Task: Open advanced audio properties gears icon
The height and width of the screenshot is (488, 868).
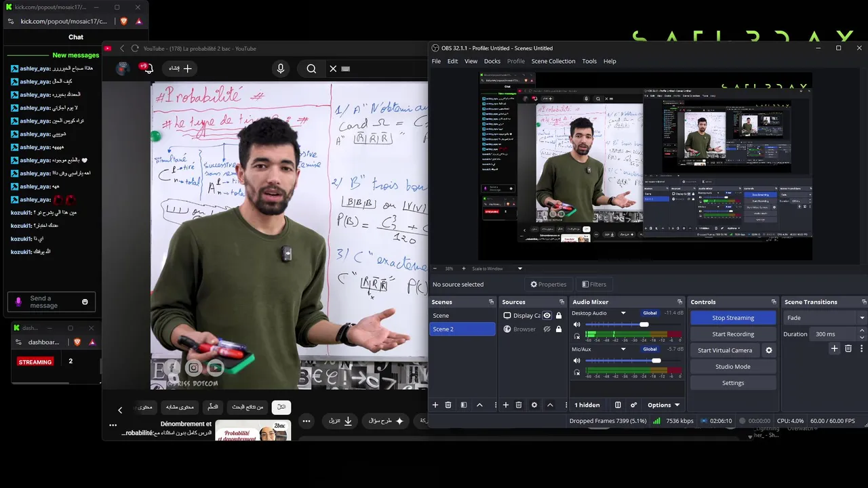Action: pos(633,405)
